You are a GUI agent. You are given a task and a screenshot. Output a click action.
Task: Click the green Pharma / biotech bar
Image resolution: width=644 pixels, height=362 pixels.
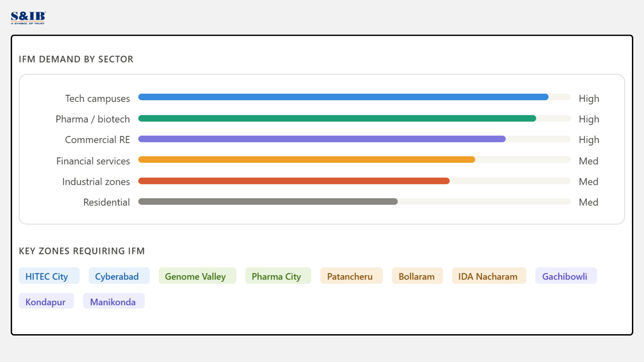337,118
